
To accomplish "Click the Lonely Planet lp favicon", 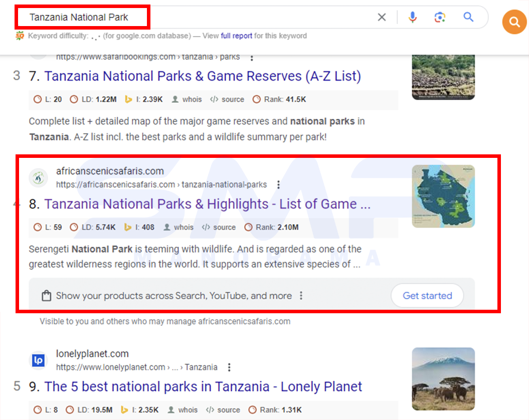I will [x=38, y=360].
